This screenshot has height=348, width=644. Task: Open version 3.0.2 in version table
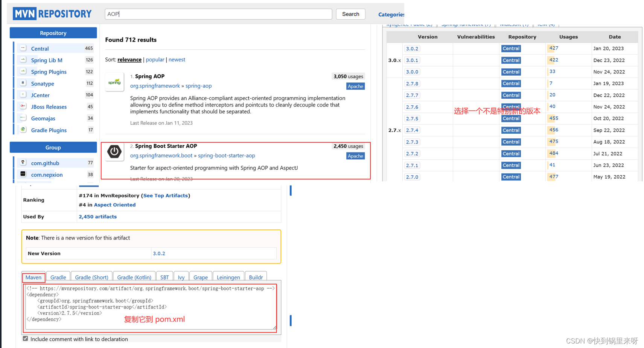coord(412,49)
